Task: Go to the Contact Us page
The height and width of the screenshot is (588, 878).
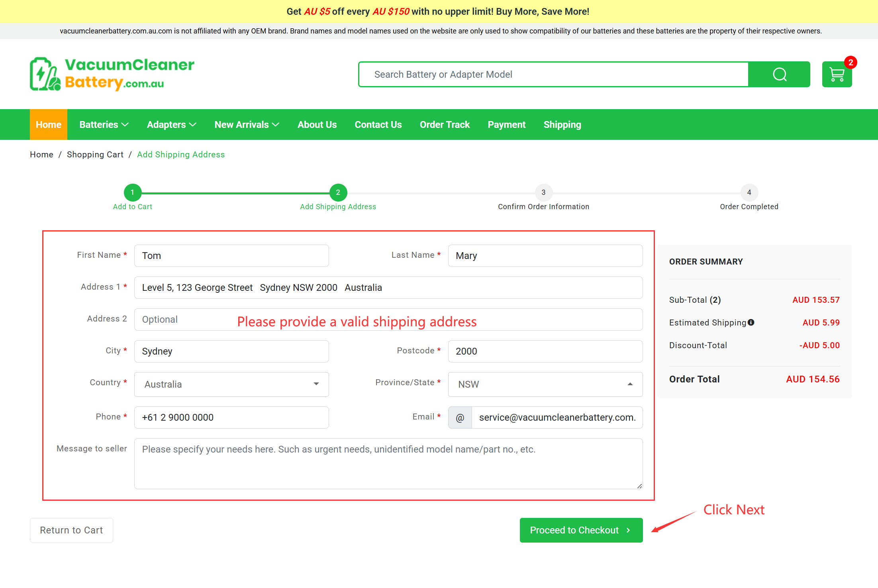Action: click(378, 125)
